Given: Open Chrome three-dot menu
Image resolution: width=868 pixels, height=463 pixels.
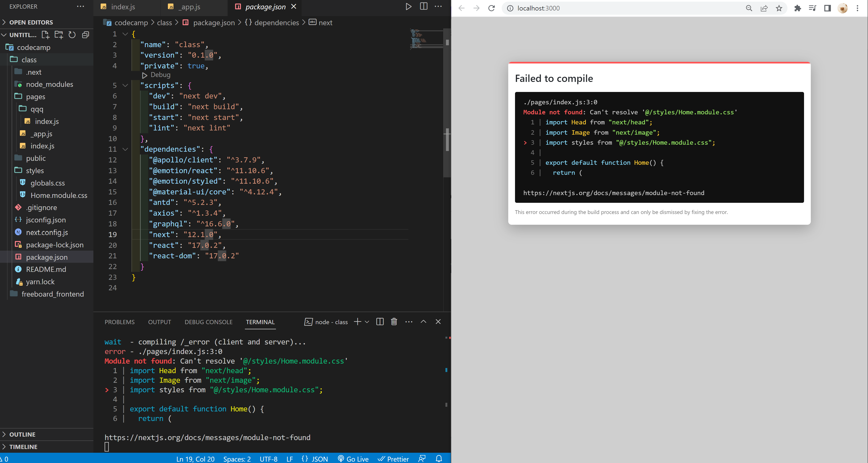Looking at the screenshot, I should point(857,8).
